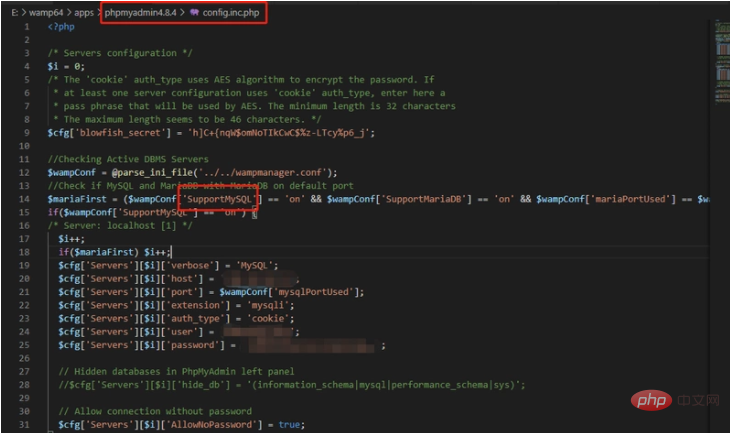Click 'mariaPortUsed' key on line 14

pyautogui.click(x=630, y=199)
